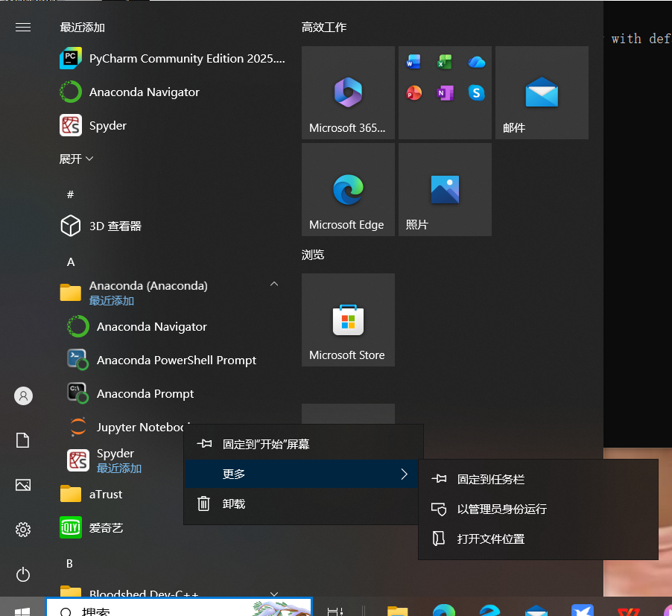Open PyCharm Community Edition from recently added

173,58
